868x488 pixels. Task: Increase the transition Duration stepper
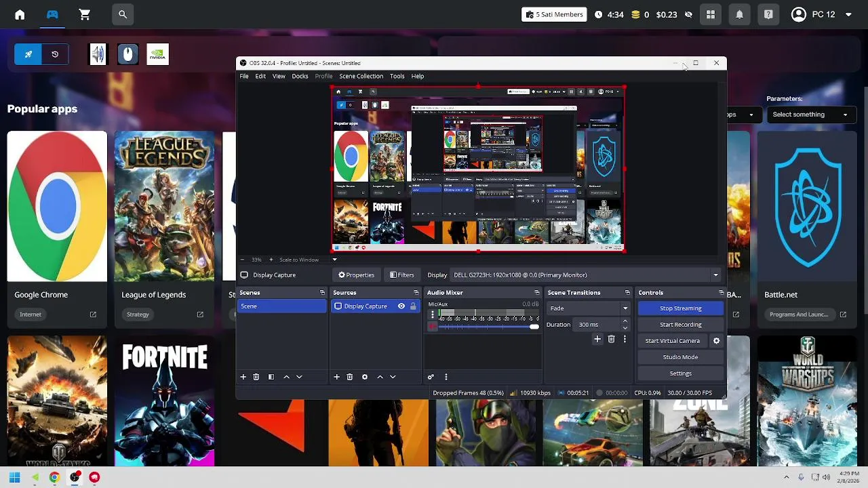click(x=625, y=321)
